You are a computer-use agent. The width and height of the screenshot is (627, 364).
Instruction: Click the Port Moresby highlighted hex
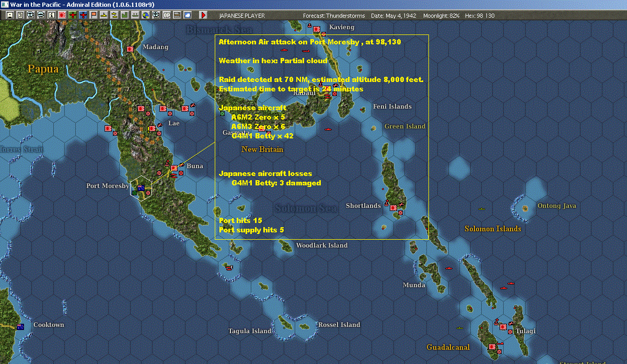141,187
